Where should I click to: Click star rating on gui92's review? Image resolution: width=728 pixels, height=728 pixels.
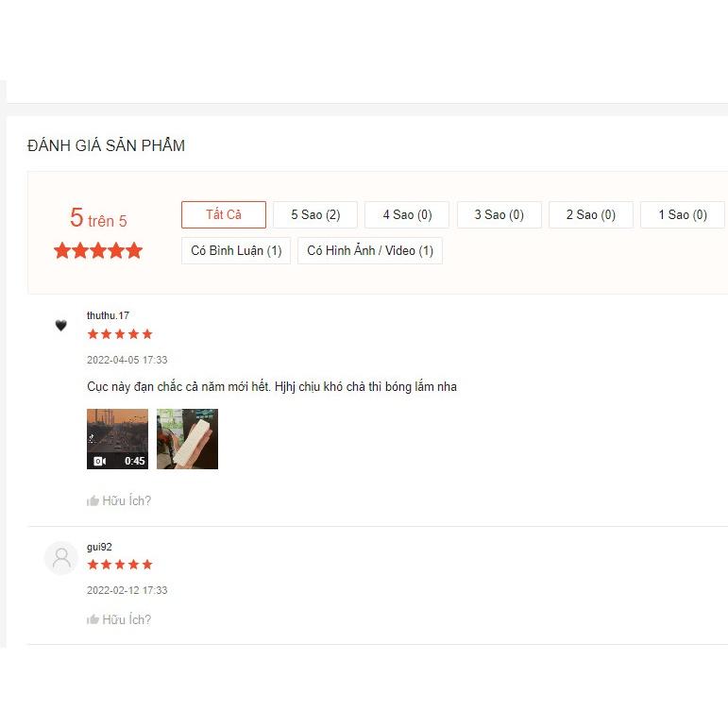tap(120, 565)
